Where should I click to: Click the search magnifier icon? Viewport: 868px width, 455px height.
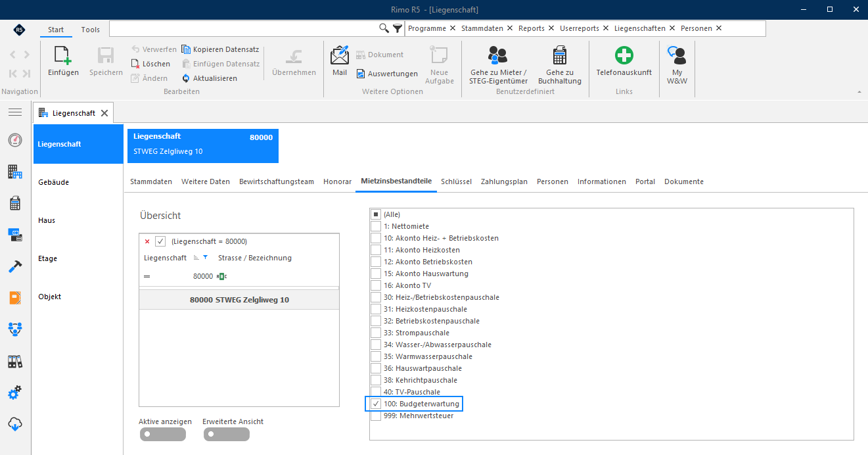pos(384,28)
